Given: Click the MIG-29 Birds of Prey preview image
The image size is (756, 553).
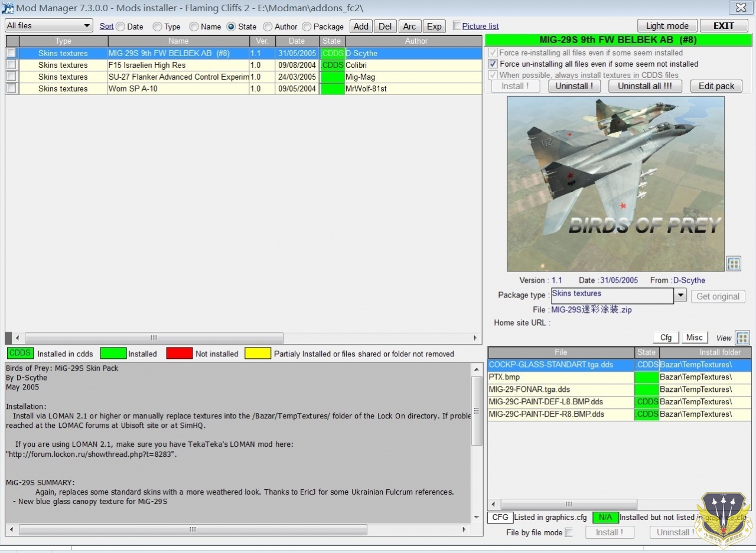Looking at the screenshot, I should click(615, 184).
